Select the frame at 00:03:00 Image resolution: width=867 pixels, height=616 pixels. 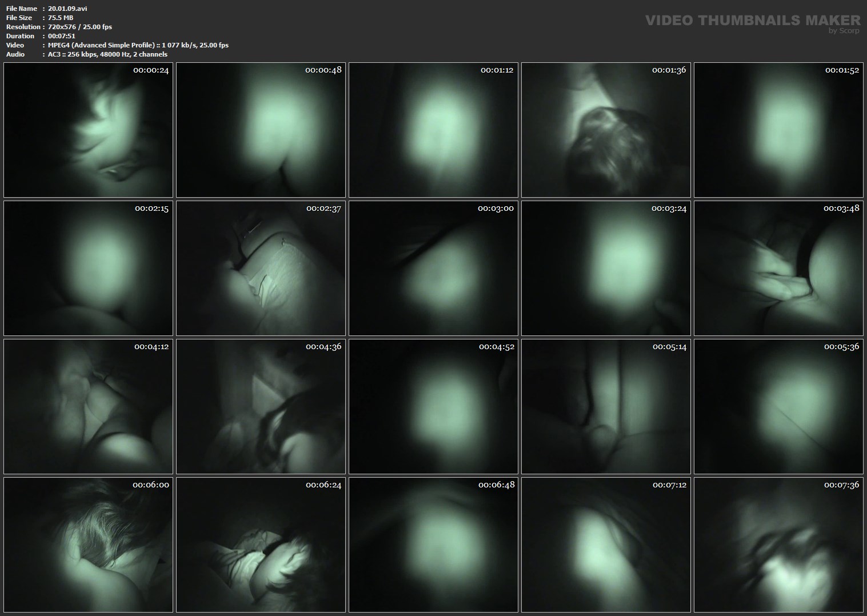coord(433,268)
